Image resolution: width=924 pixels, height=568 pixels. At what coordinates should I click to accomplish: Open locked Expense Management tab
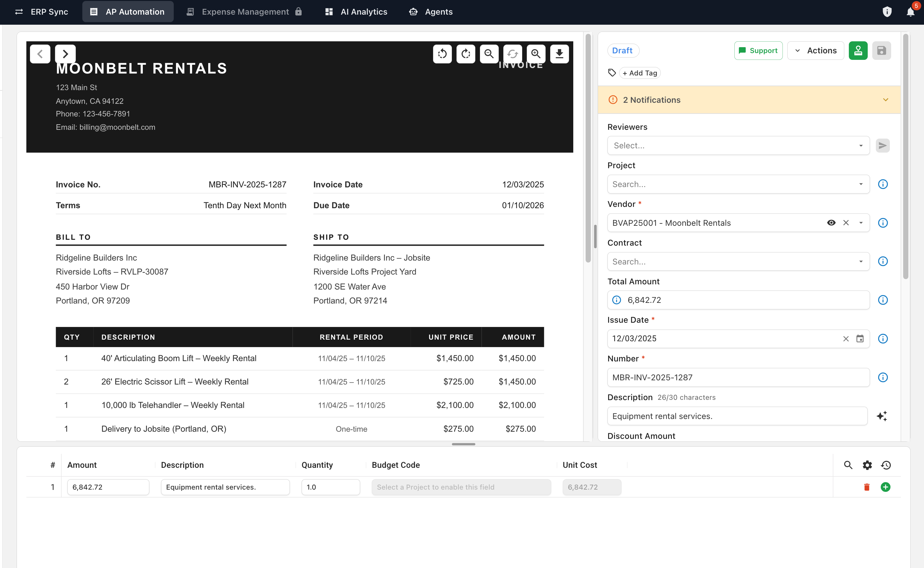(x=245, y=12)
